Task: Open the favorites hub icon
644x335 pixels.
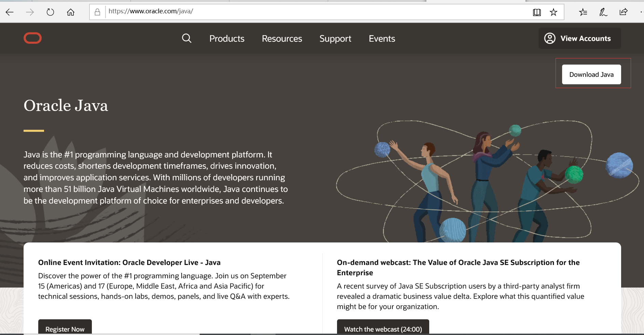Action: (583, 12)
